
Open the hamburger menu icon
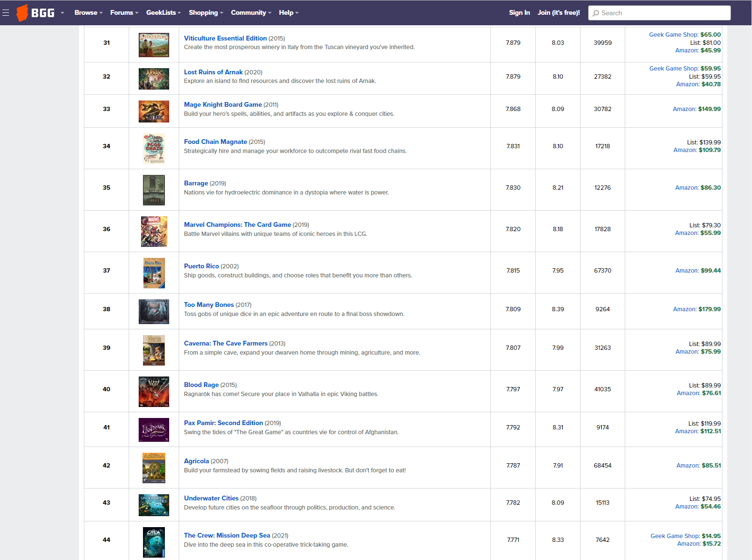tap(6, 13)
